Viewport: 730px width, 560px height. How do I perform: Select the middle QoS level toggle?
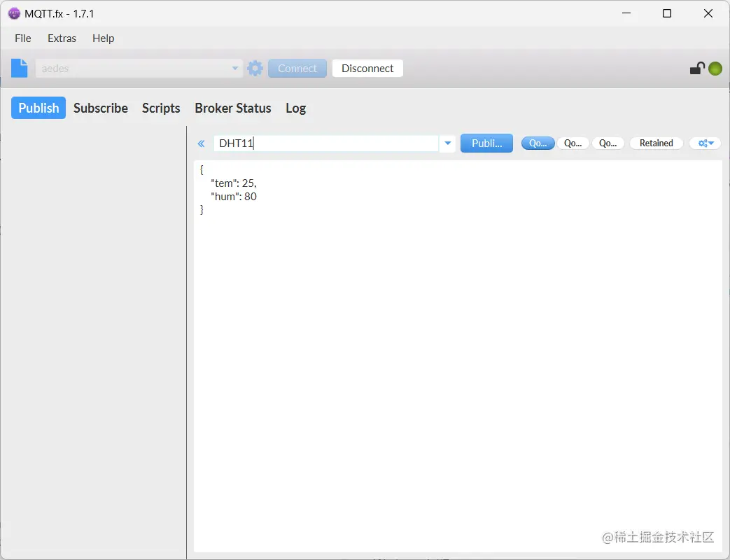(573, 143)
